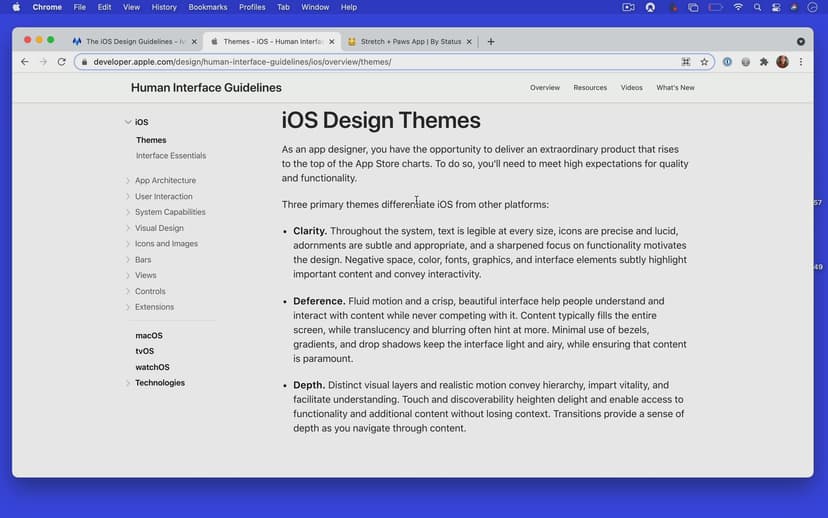
Task: Click the Chrome profile avatar
Action: point(782,62)
